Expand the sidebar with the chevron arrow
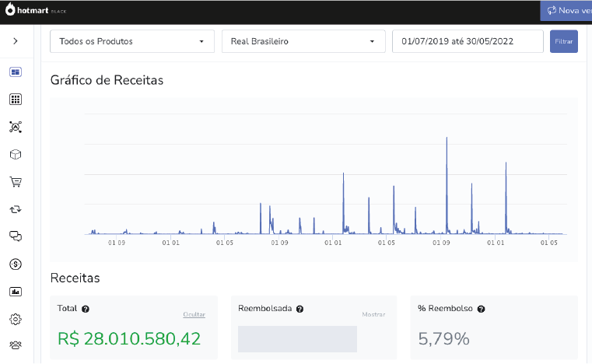 point(16,40)
